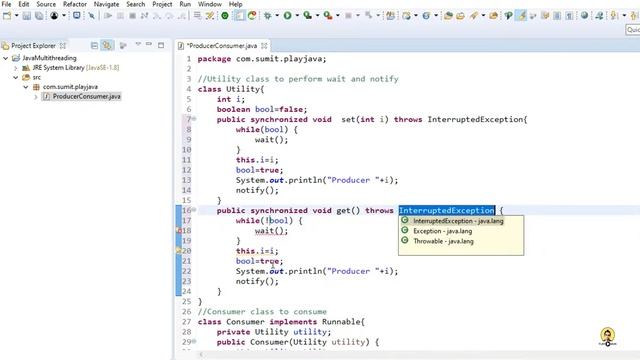Click the Save All icon

[39, 16]
